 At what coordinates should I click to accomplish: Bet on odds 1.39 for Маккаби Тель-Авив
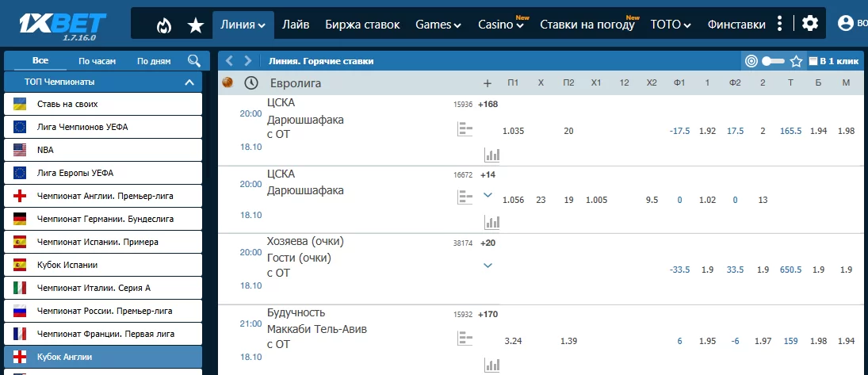(x=568, y=341)
